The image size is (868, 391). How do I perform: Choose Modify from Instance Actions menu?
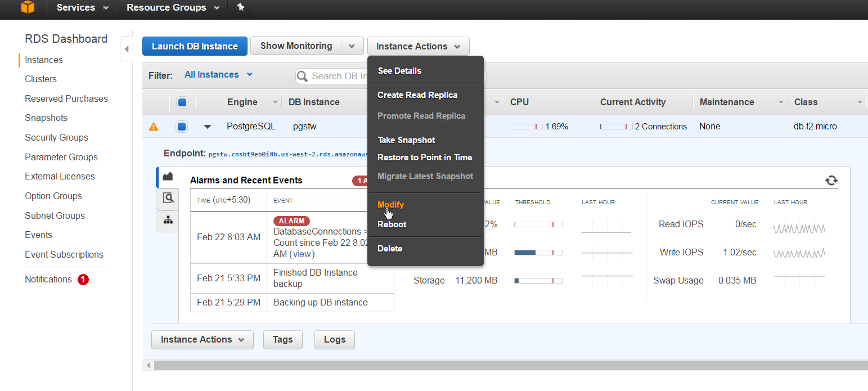pos(391,205)
